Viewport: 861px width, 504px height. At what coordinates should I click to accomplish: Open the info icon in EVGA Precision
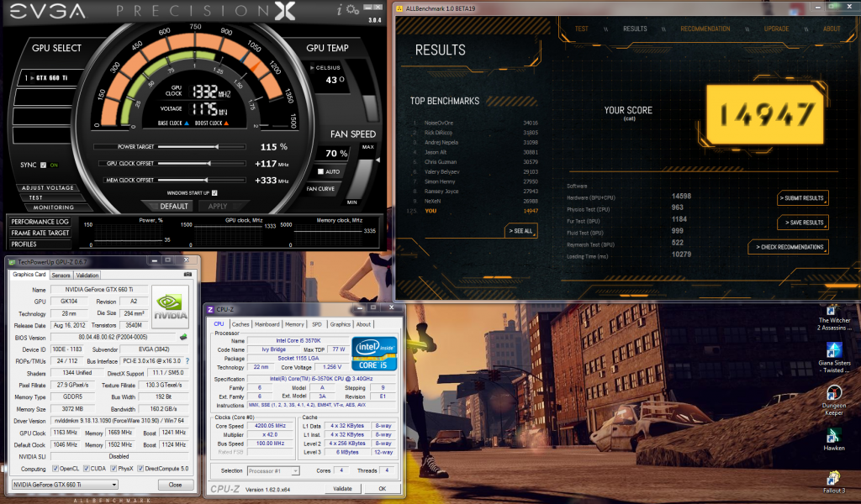pyautogui.click(x=340, y=9)
